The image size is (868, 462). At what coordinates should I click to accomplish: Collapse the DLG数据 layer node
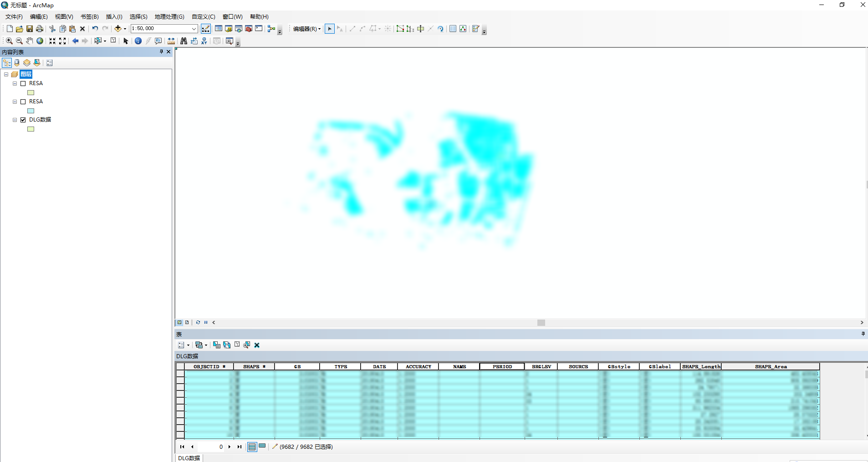pyautogui.click(x=15, y=120)
